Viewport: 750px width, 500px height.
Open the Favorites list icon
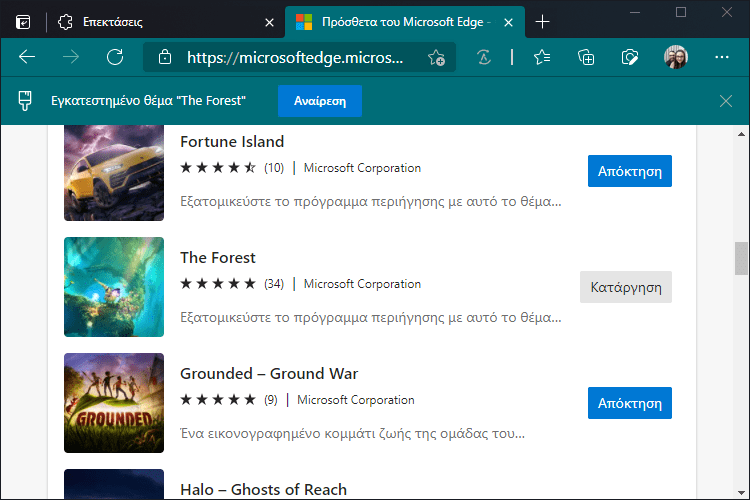pos(542,57)
